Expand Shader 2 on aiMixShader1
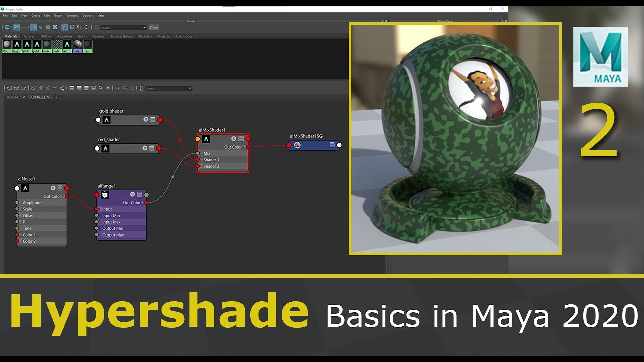Viewport: 644px width, 362px height. 201,166
